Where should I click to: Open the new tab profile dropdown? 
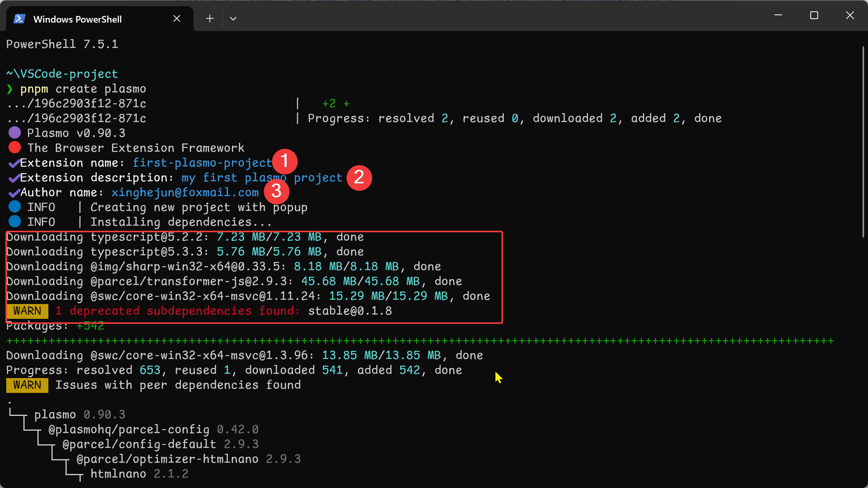[233, 19]
